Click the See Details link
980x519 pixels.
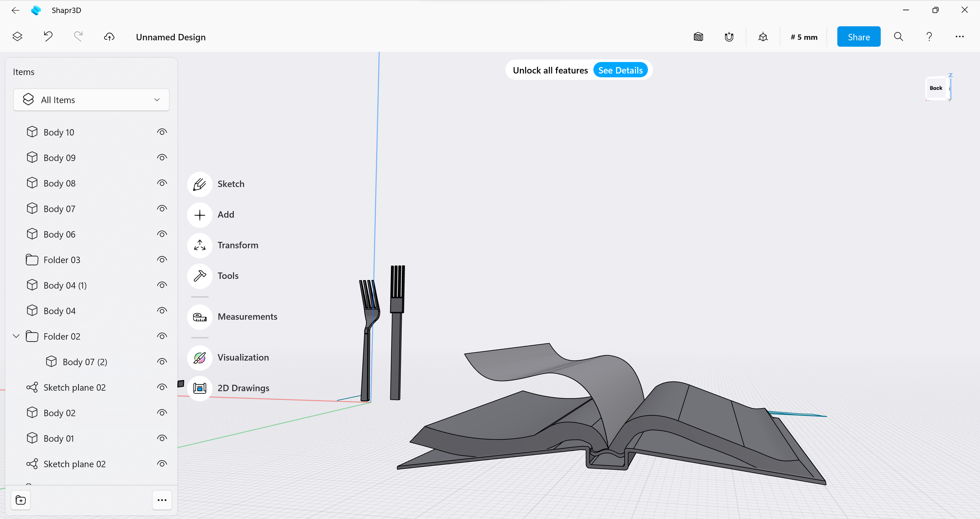click(x=620, y=70)
